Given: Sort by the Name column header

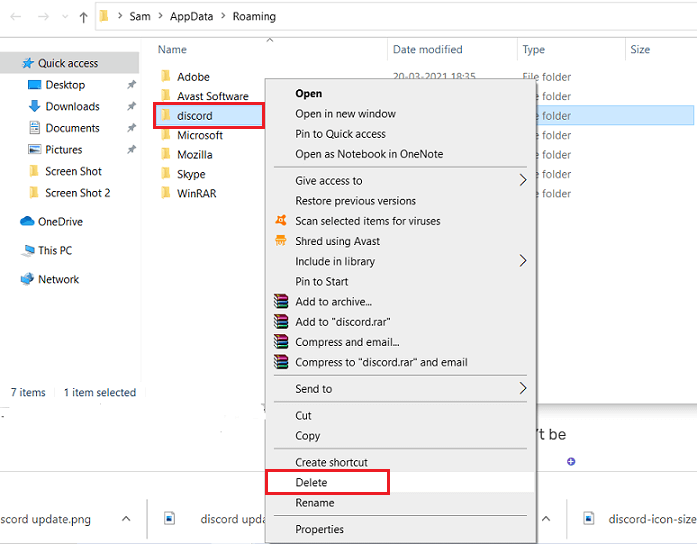Looking at the screenshot, I should [172, 49].
